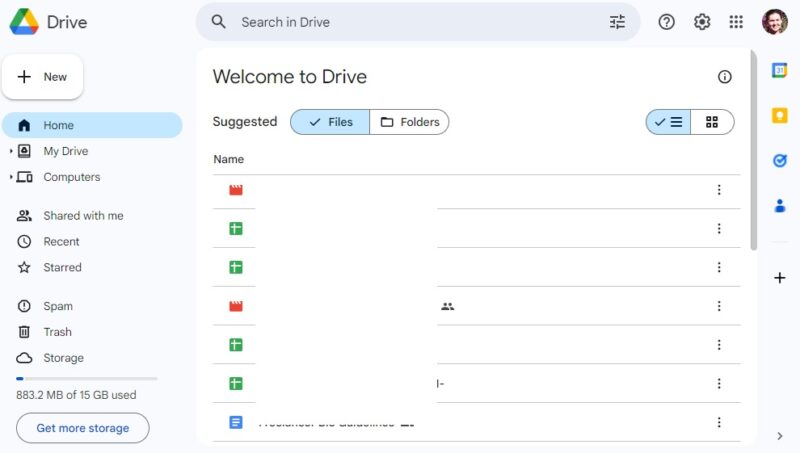Click Get more storage
Image resolution: width=800 pixels, height=453 pixels.
coord(83,428)
